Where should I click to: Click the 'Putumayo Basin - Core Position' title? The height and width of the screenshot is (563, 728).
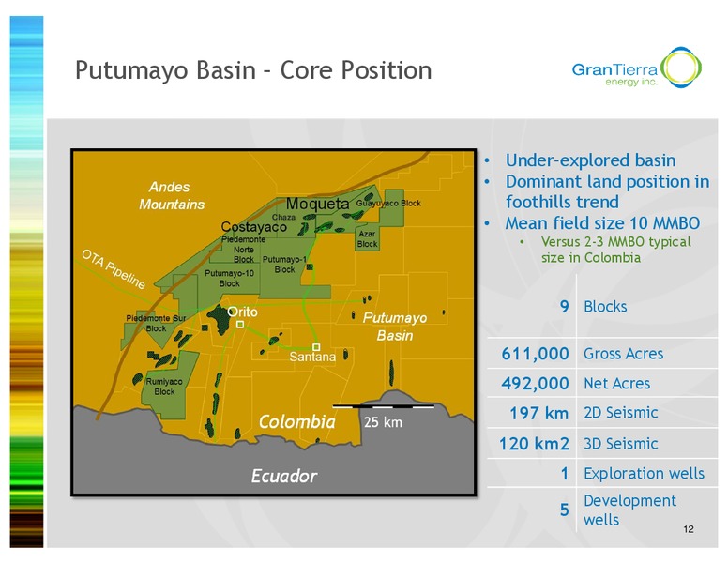[x=253, y=70]
